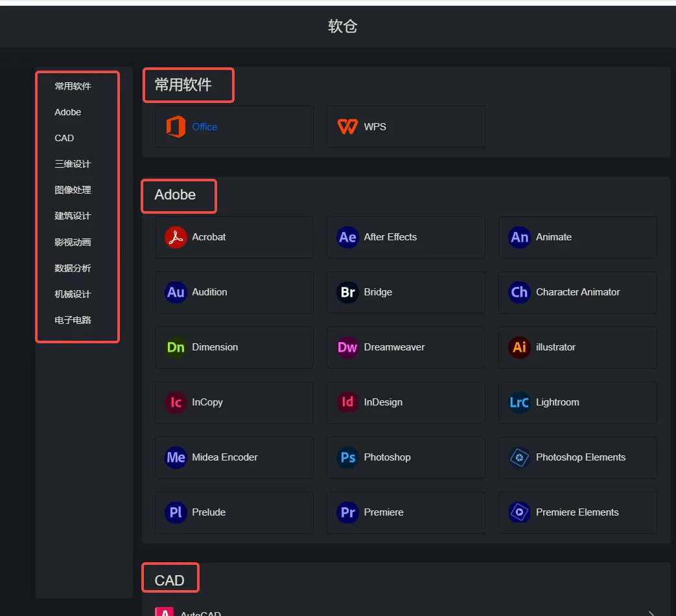Open 建筑设计 sidebar category
This screenshot has width=676, height=616.
[x=73, y=216]
